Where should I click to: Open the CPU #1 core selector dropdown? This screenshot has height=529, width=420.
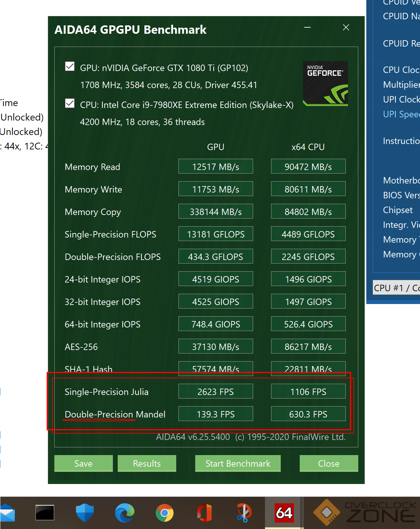tap(397, 288)
